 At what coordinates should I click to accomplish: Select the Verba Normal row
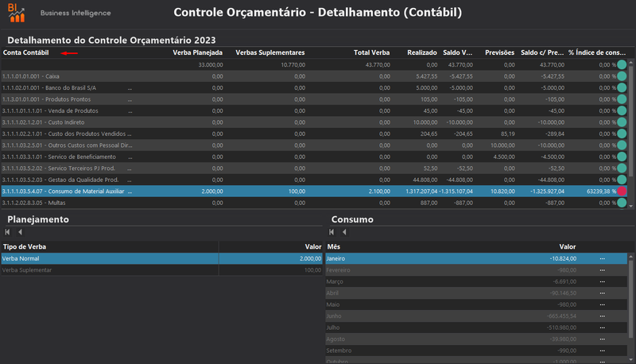(x=162, y=258)
